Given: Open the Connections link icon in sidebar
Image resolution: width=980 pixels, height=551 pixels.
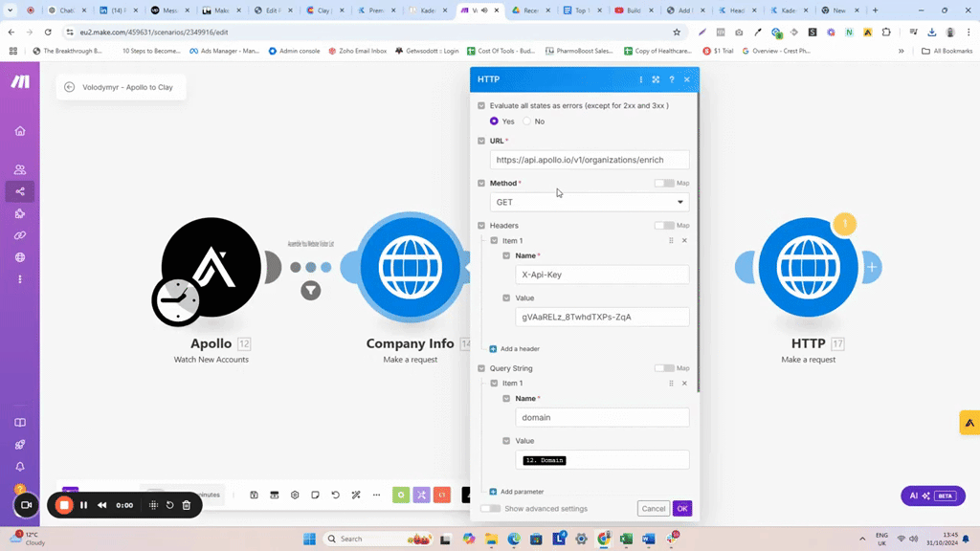Looking at the screenshot, I should click(x=20, y=235).
